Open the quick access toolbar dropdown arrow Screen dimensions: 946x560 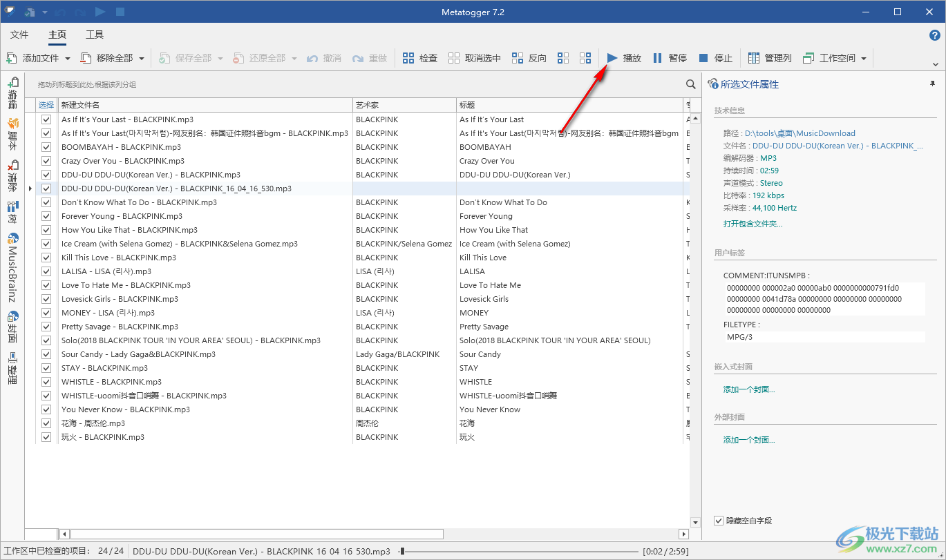pos(45,12)
